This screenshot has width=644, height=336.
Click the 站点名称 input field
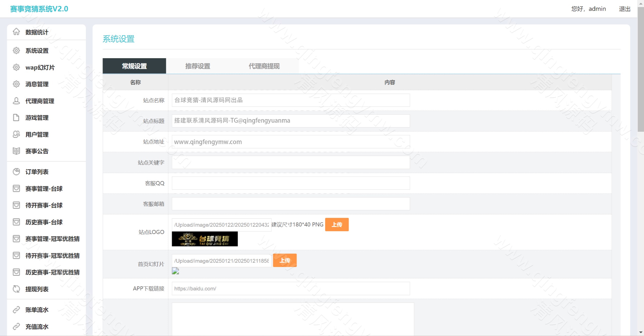291,100
